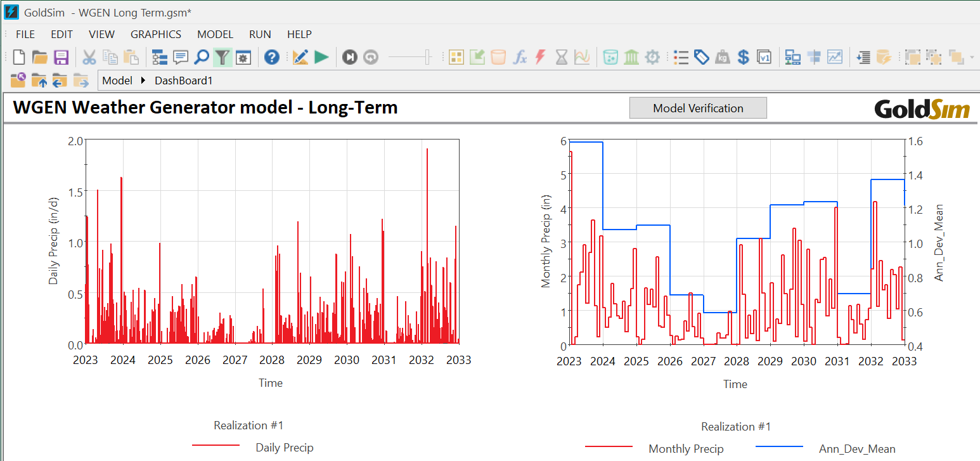980x461 pixels.
Task: Open the VIEW menu
Action: coord(101,34)
